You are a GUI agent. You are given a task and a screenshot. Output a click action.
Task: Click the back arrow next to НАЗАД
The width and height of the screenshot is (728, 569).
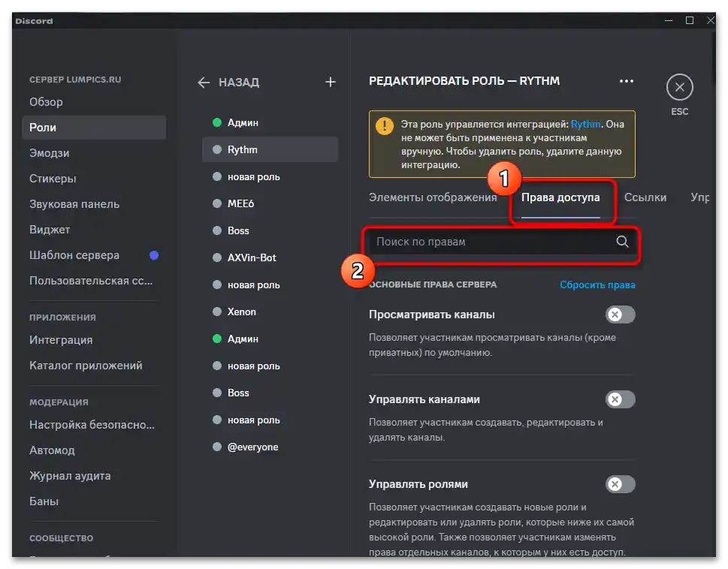[x=204, y=83]
